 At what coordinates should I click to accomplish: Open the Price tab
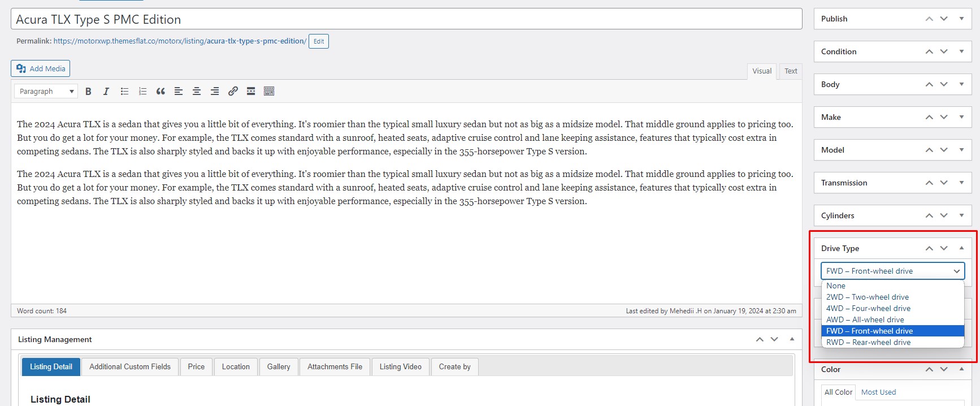coord(196,366)
